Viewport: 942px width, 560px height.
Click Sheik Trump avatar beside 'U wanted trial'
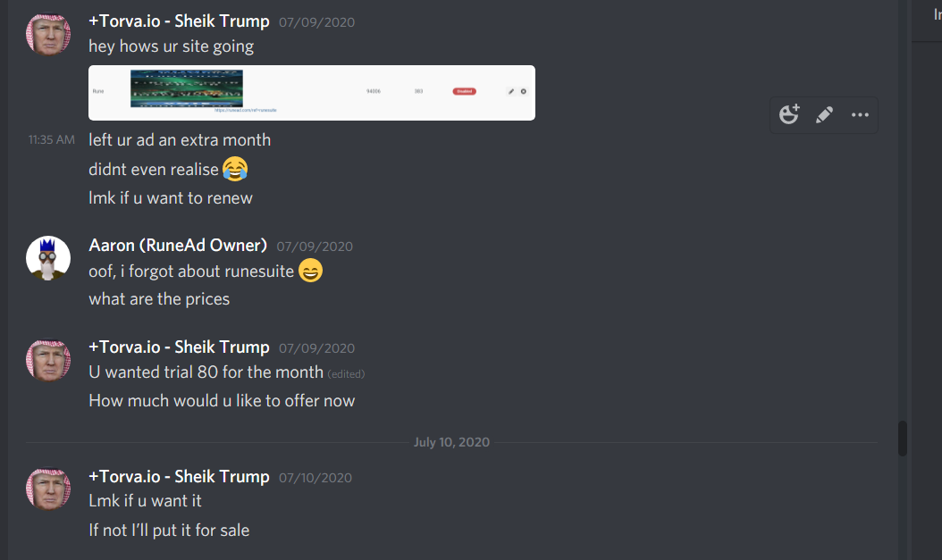point(48,360)
